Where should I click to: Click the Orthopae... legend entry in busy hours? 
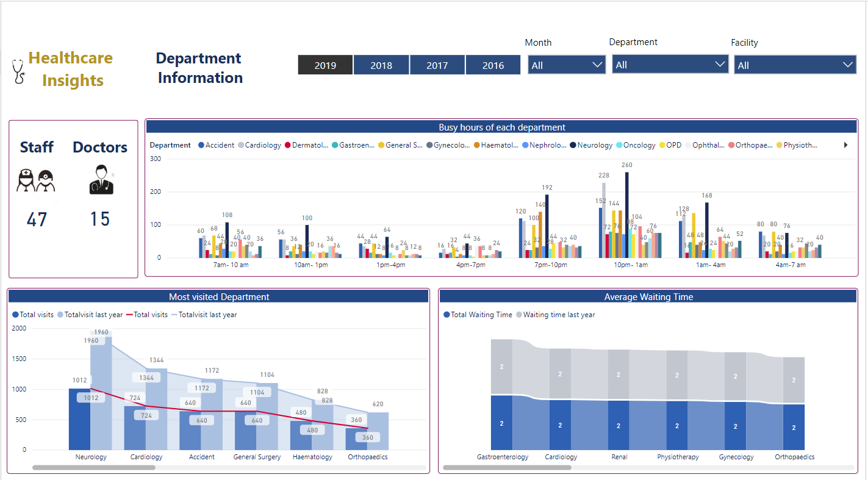click(x=751, y=145)
